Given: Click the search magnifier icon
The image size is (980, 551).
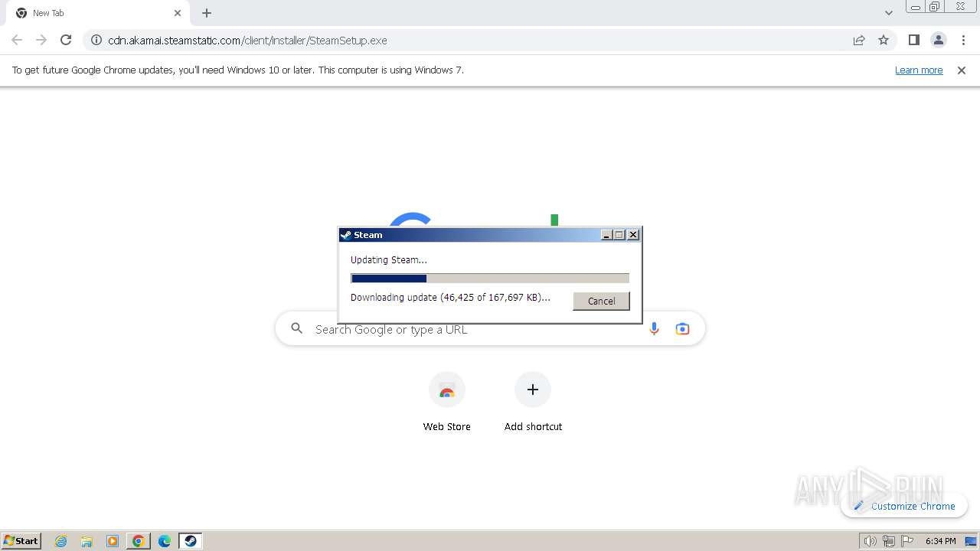Looking at the screenshot, I should click(x=297, y=328).
